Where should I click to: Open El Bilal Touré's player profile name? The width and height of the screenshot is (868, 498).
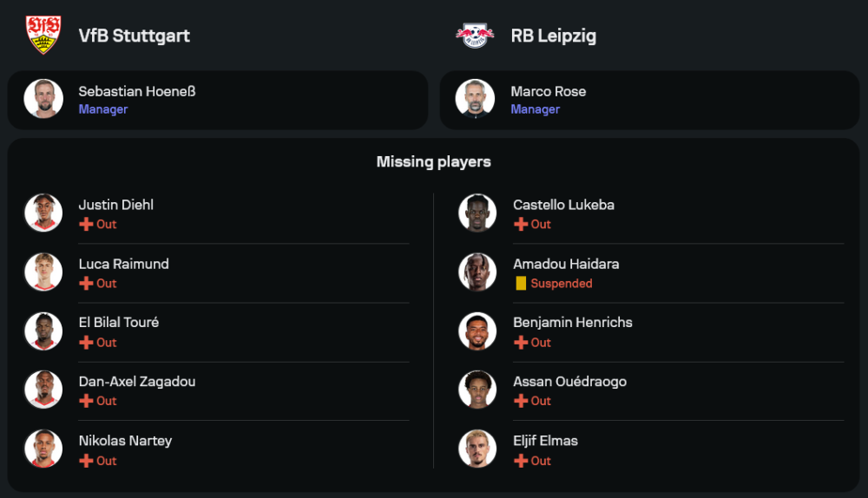119,322
